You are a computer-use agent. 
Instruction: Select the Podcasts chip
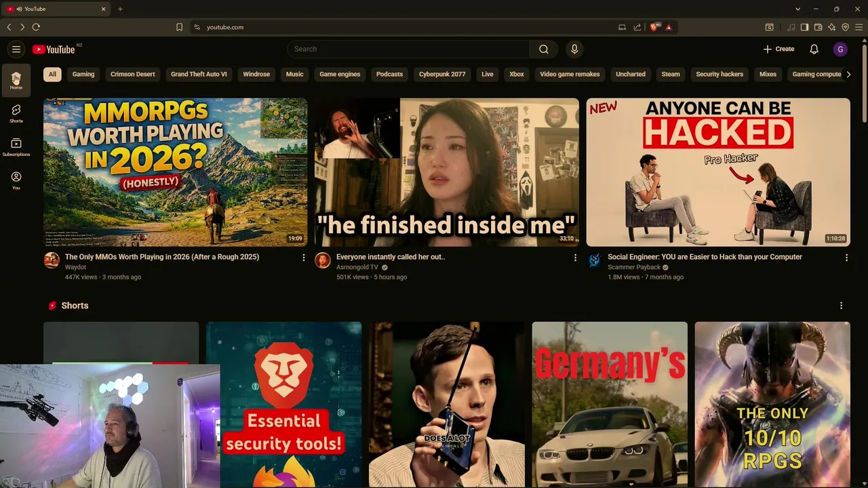[x=389, y=74]
